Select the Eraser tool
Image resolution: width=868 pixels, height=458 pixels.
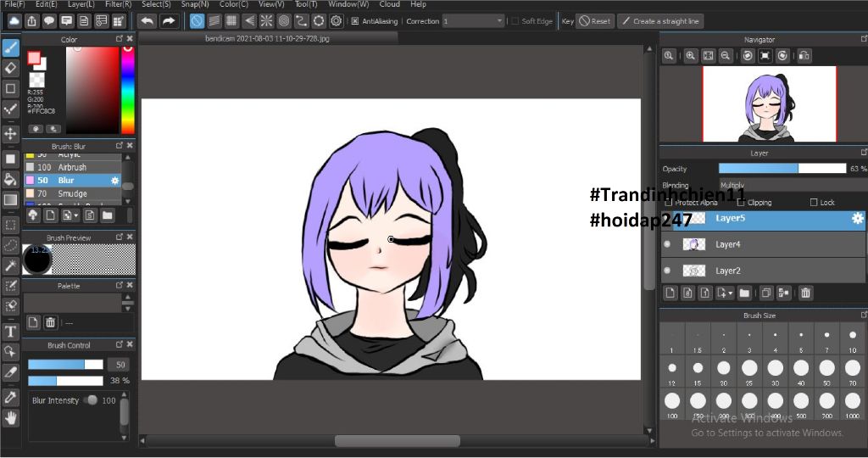pyautogui.click(x=10, y=68)
